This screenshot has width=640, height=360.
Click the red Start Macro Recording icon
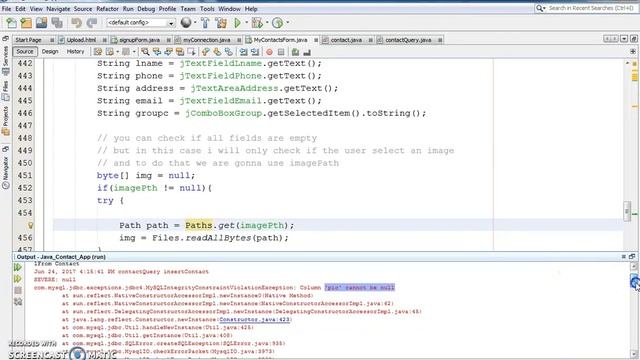click(269, 52)
